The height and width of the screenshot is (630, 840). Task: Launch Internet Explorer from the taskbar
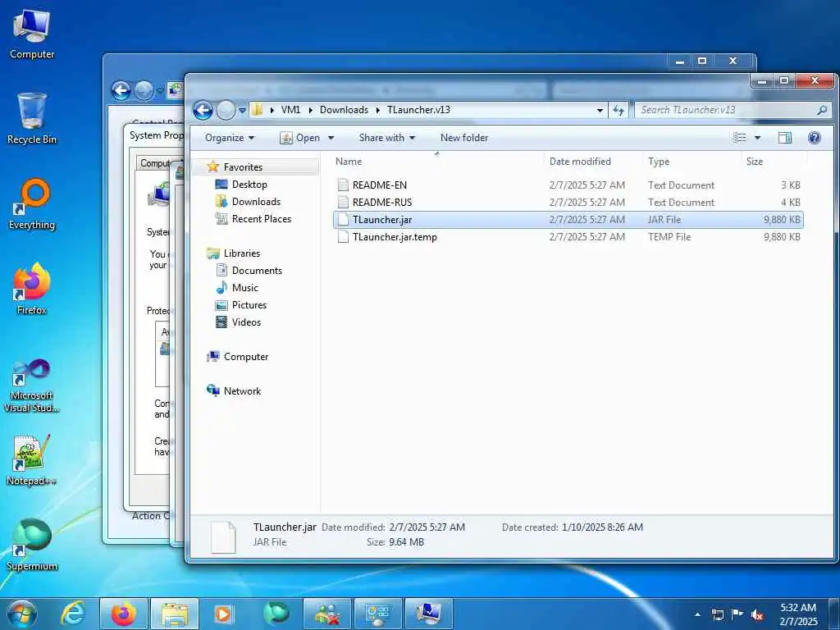tap(73, 614)
